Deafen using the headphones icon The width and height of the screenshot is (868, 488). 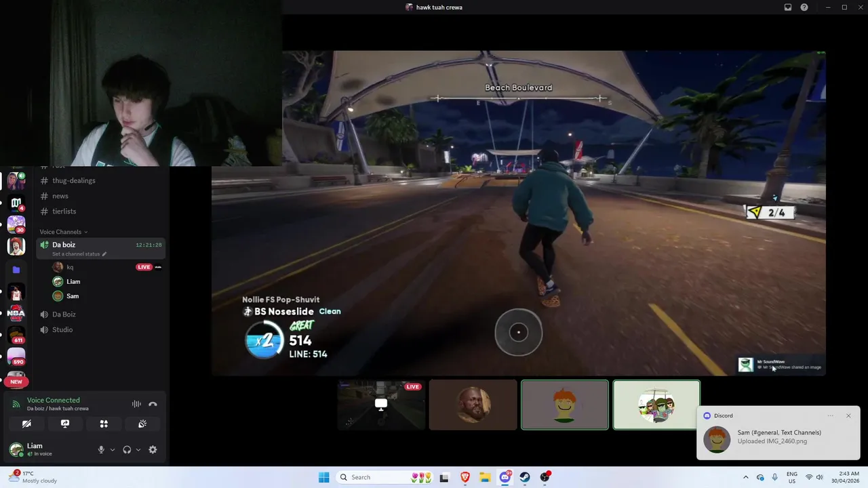pyautogui.click(x=127, y=449)
